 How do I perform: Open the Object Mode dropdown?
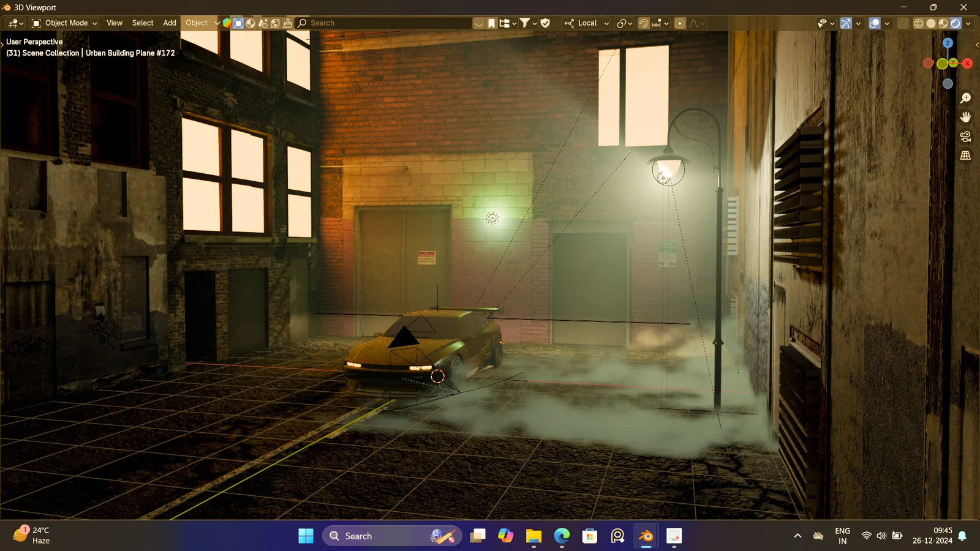pyautogui.click(x=64, y=23)
